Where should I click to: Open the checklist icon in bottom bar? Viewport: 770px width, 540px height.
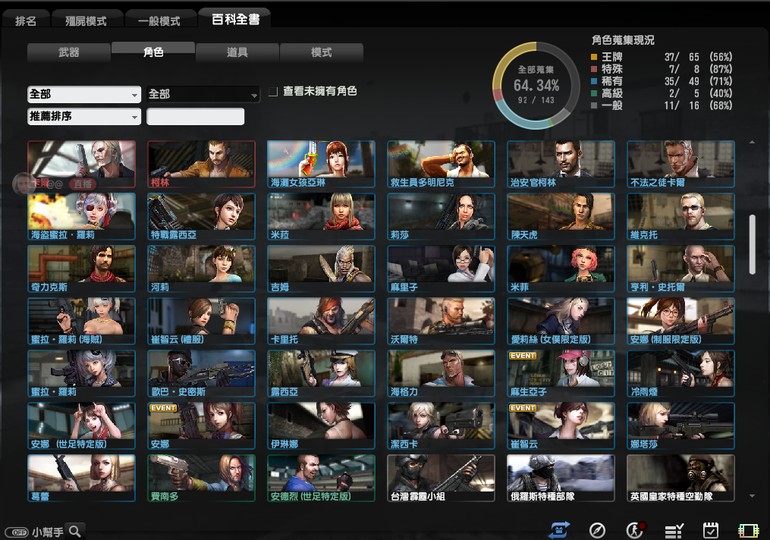point(674,530)
